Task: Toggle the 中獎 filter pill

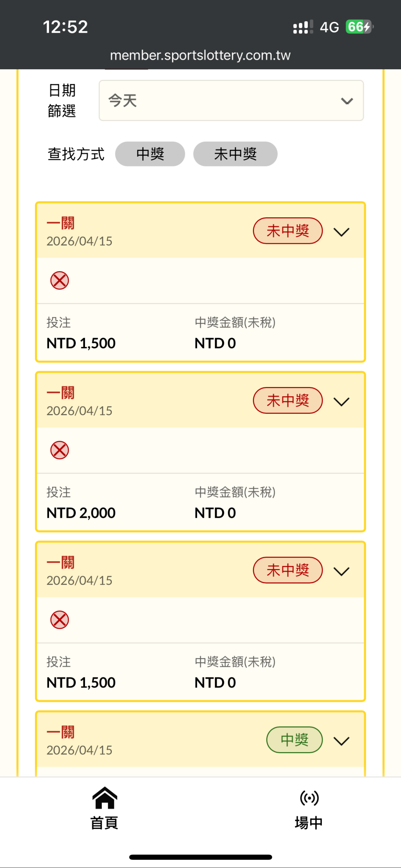Action: pos(150,154)
